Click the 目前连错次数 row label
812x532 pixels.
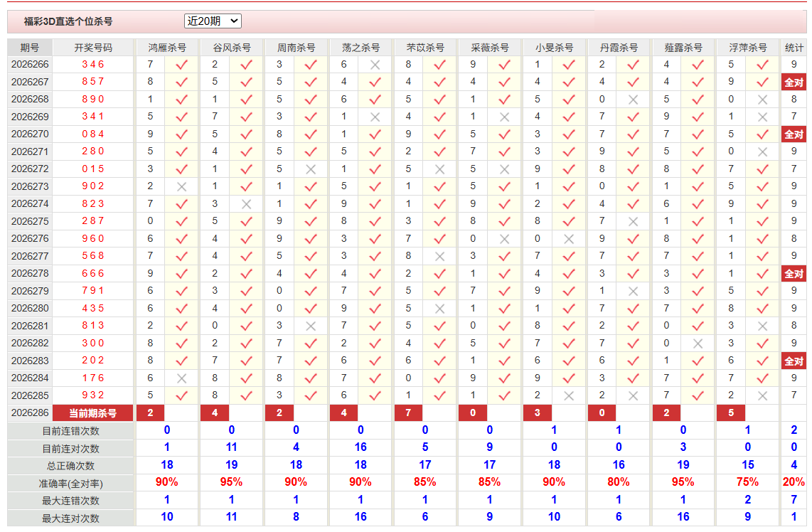(x=70, y=431)
